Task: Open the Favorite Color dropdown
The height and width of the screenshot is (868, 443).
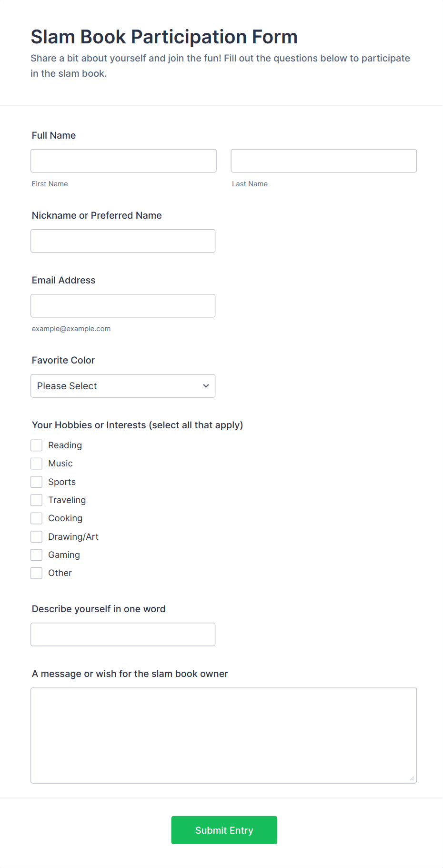Action: coord(123,386)
